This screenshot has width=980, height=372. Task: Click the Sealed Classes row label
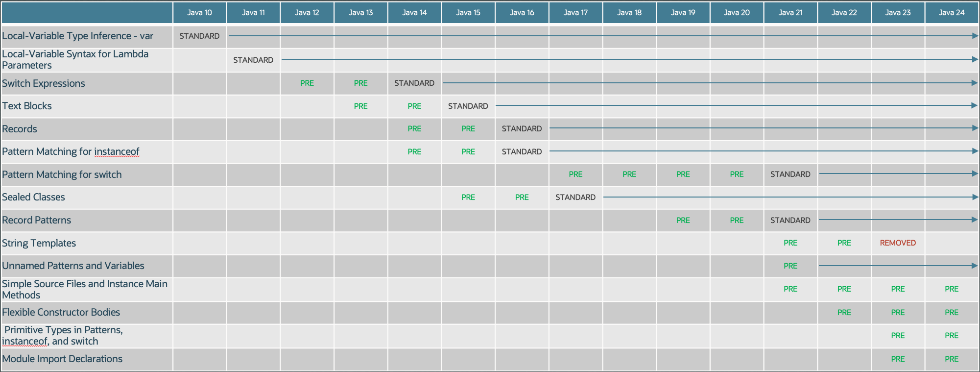tap(33, 197)
